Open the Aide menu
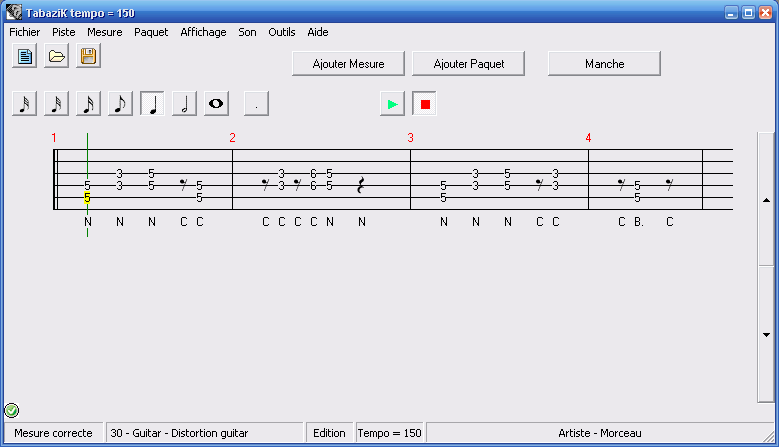Viewport: 779px width, 447px height. pyautogui.click(x=317, y=32)
